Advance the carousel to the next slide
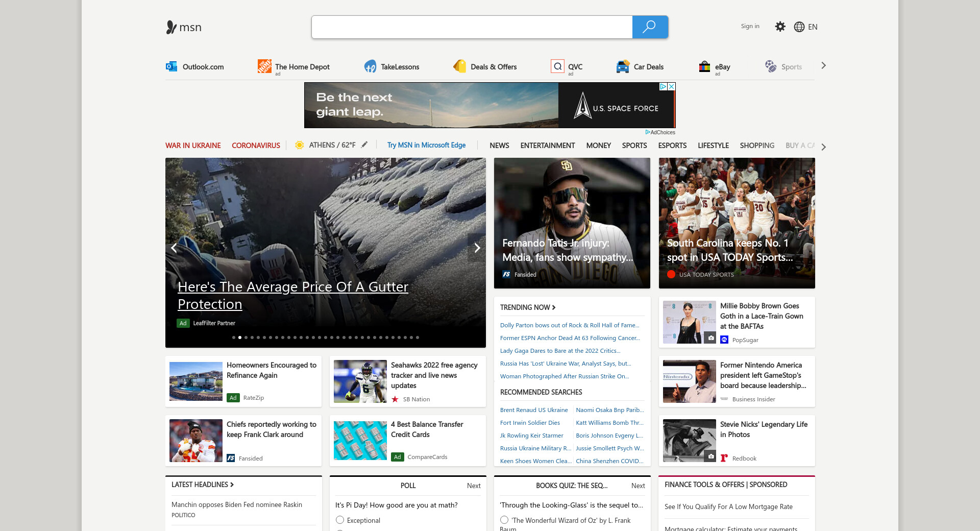This screenshot has height=531, width=980. (x=477, y=248)
